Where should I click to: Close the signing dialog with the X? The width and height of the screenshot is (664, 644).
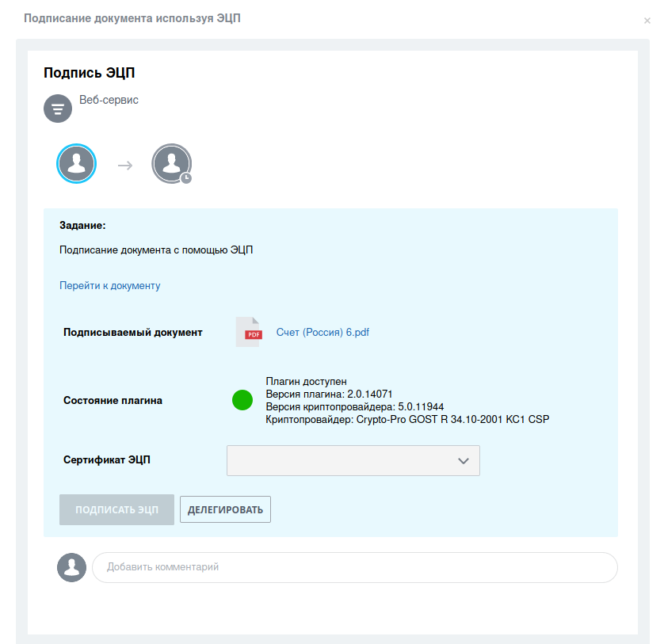point(648,21)
